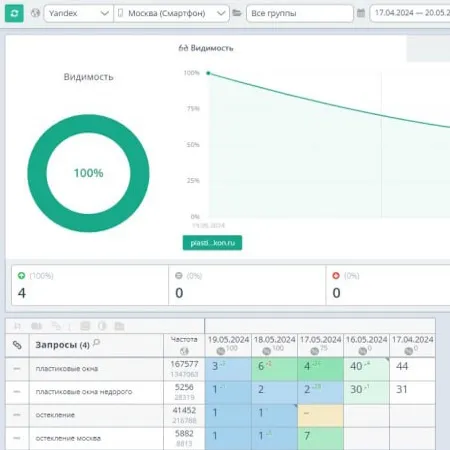Click the calendar icon near date range

(361, 13)
